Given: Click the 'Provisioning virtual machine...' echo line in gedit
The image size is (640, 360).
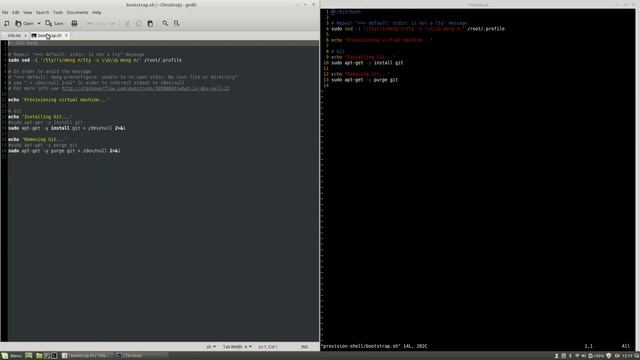Looking at the screenshot, I should pyautogui.click(x=59, y=100).
